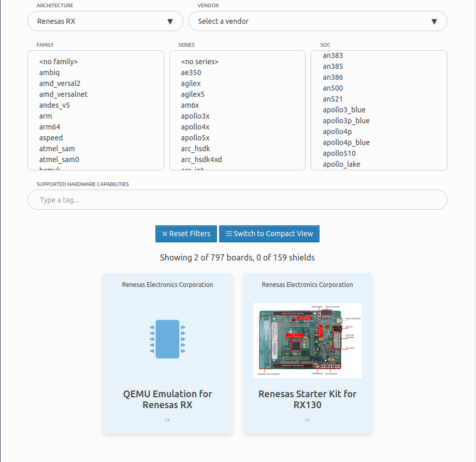Screen dimensions: 476x462
Task: Select apollo3x in the Series list
Action: click(195, 116)
